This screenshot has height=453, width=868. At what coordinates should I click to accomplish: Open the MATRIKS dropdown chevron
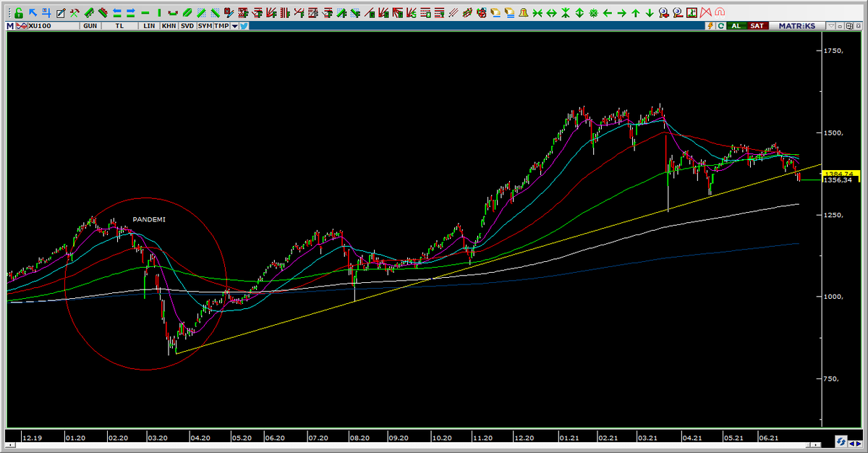[831, 25]
